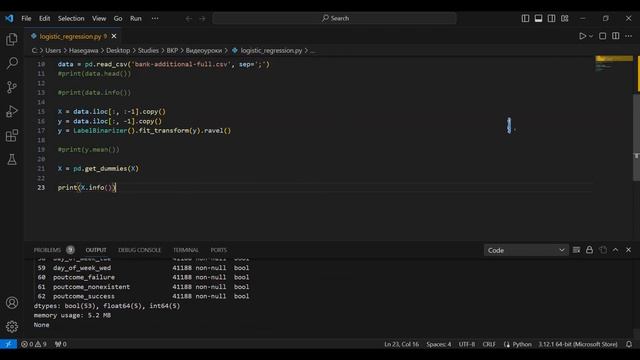The height and width of the screenshot is (360, 640).
Task: Open the Edit menu
Action: click(44, 18)
